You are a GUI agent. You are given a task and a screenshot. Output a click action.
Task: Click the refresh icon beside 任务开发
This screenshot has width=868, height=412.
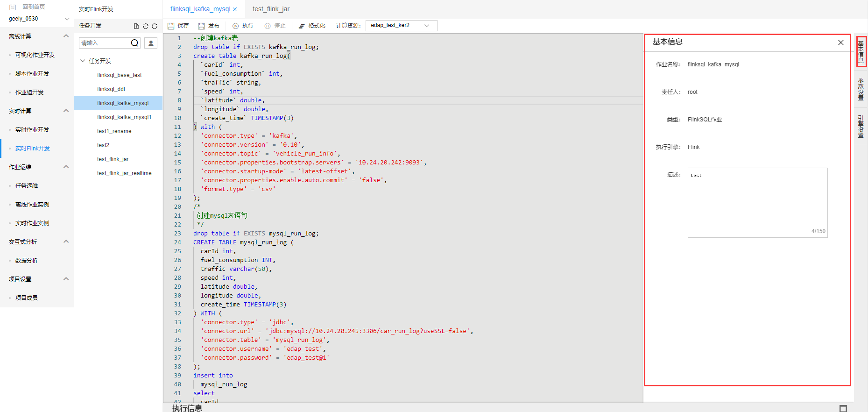tap(155, 26)
